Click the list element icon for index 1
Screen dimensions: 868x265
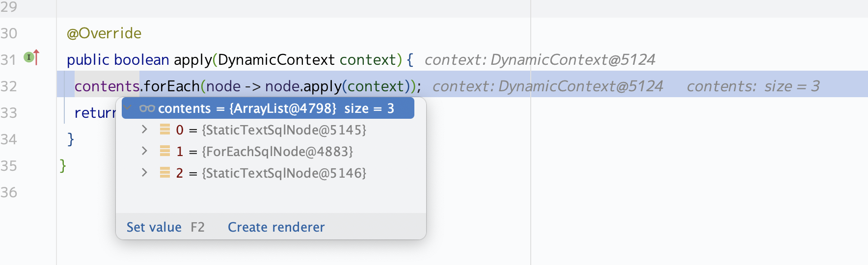[165, 151]
